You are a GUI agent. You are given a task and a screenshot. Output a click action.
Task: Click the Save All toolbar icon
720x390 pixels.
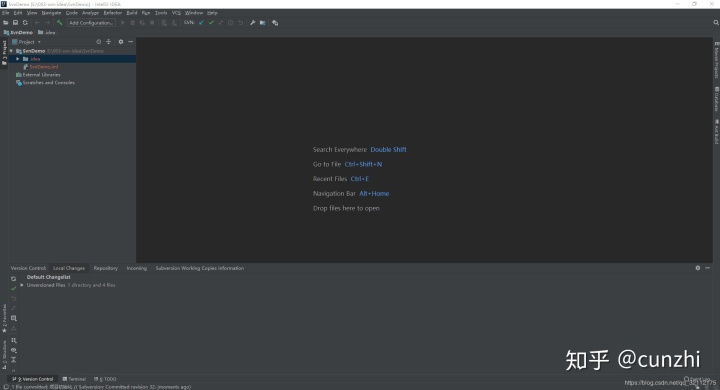[15, 23]
